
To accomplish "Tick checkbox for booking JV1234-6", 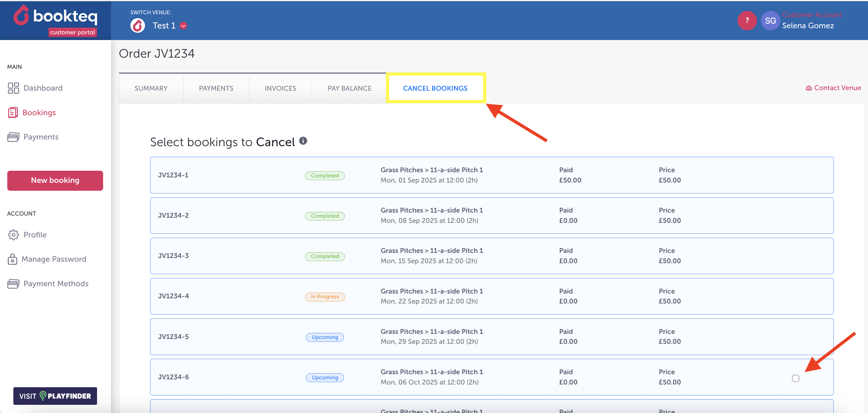I will point(795,378).
